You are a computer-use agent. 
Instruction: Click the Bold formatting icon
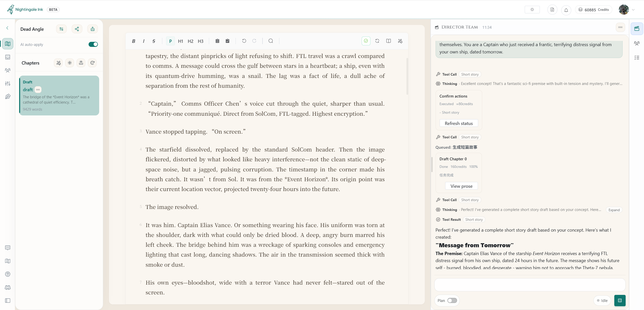pyautogui.click(x=134, y=41)
